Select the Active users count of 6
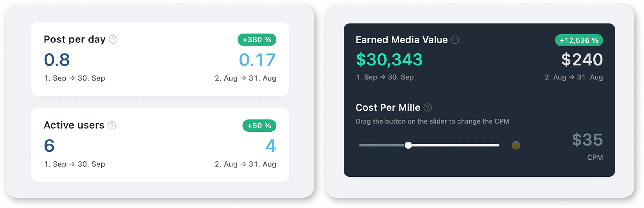The height and width of the screenshot is (208, 644). tap(49, 146)
